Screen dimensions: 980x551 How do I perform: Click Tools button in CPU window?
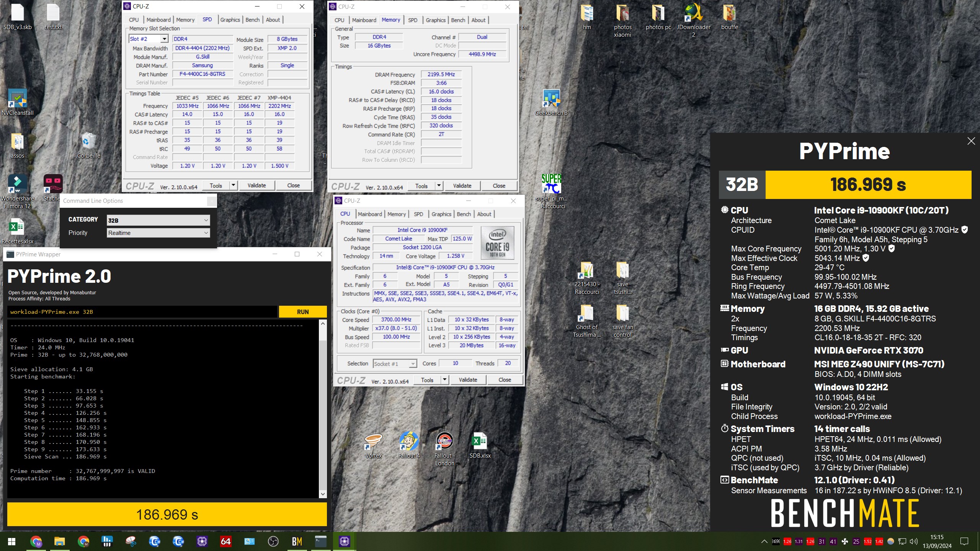[427, 380]
